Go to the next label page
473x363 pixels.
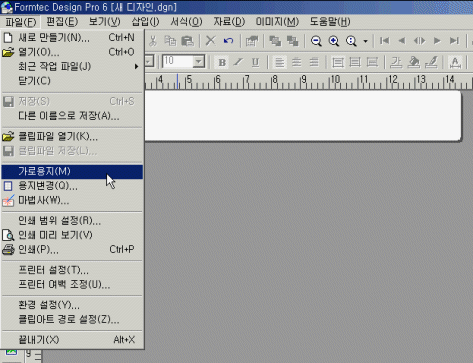pos(437,41)
